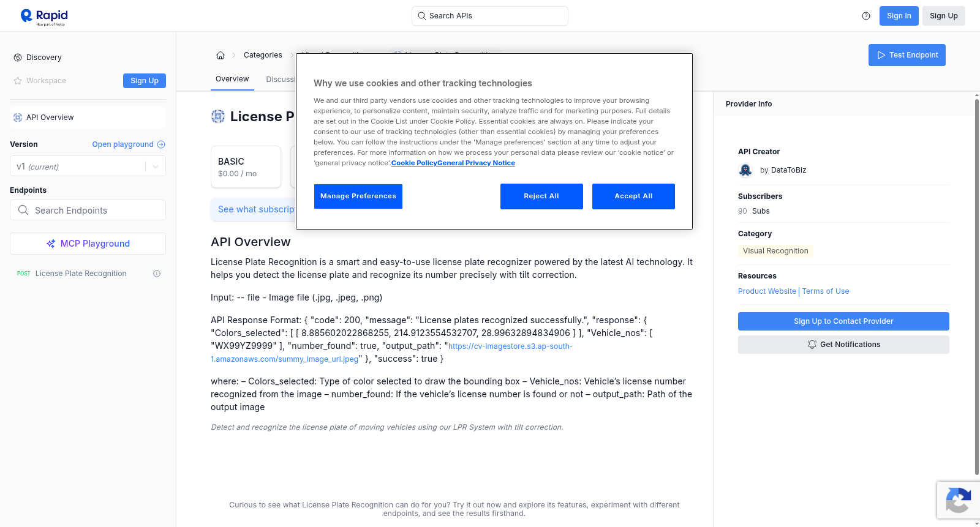Accept all cookies

coord(633,196)
